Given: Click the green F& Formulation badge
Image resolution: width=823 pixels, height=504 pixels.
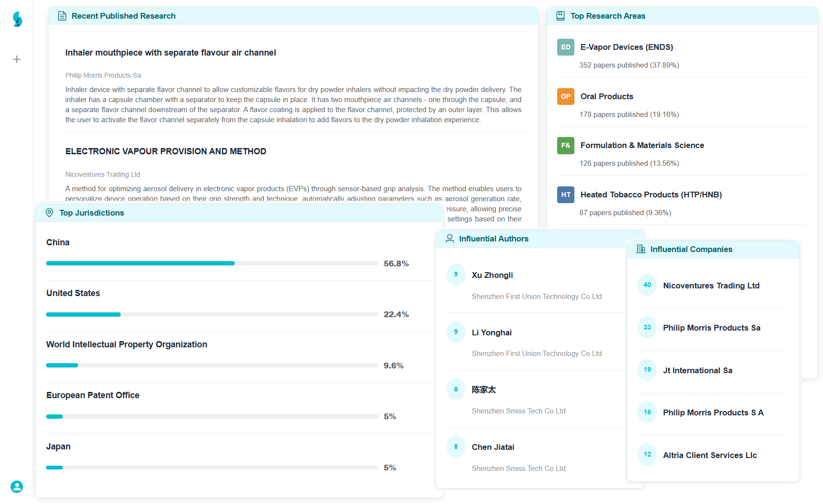Looking at the screenshot, I should tap(566, 145).
